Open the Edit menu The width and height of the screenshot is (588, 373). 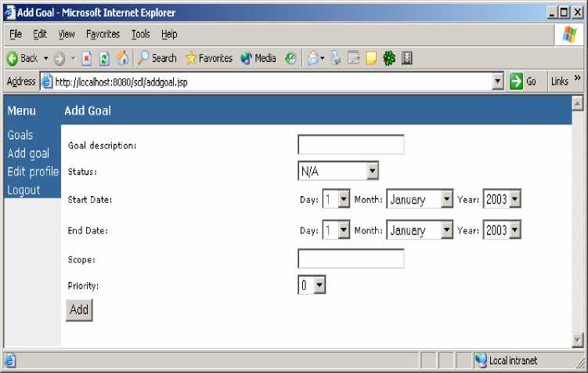(x=40, y=34)
